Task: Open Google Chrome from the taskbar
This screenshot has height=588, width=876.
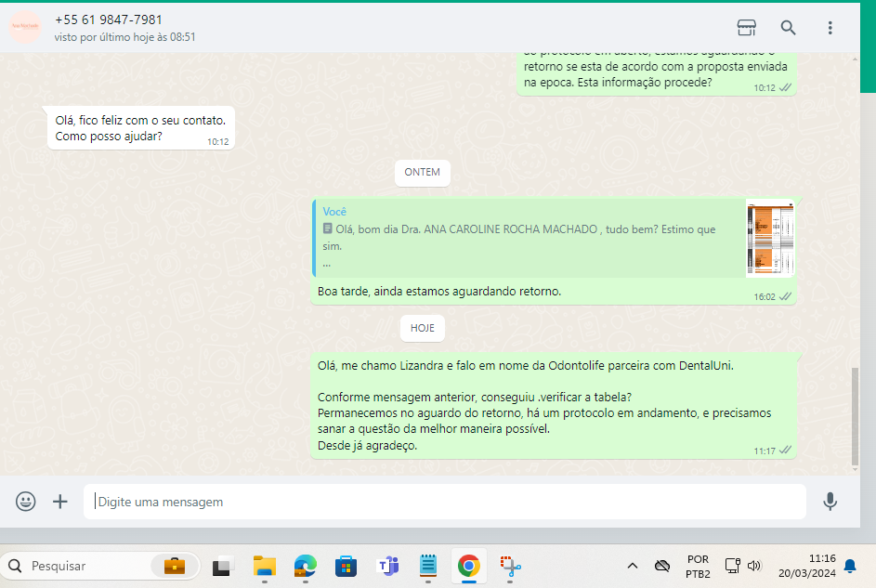Action: [469, 565]
